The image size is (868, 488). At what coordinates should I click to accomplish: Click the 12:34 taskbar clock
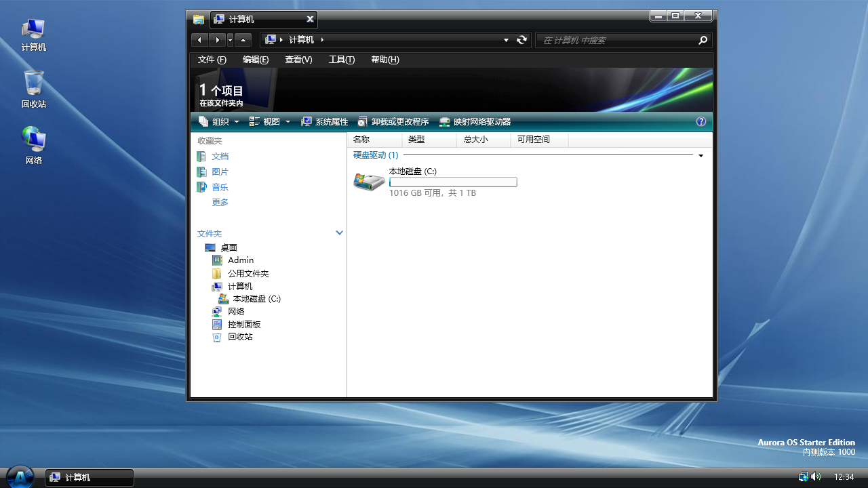pyautogui.click(x=844, y=477)
